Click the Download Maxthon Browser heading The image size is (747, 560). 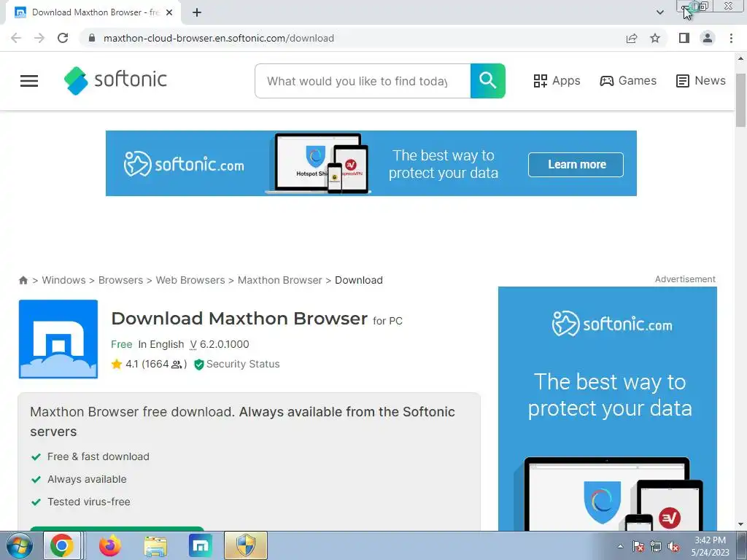pos(239,319)
